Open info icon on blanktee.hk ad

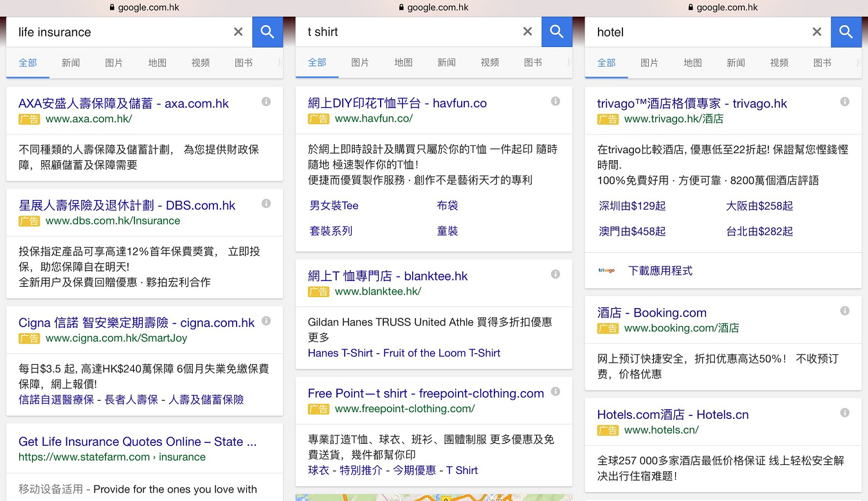556,274
